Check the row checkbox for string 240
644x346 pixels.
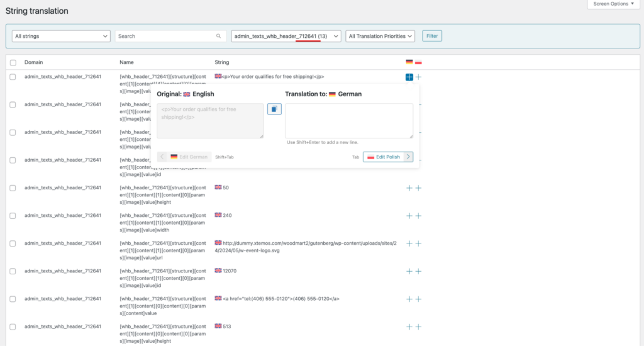point(13,216)
